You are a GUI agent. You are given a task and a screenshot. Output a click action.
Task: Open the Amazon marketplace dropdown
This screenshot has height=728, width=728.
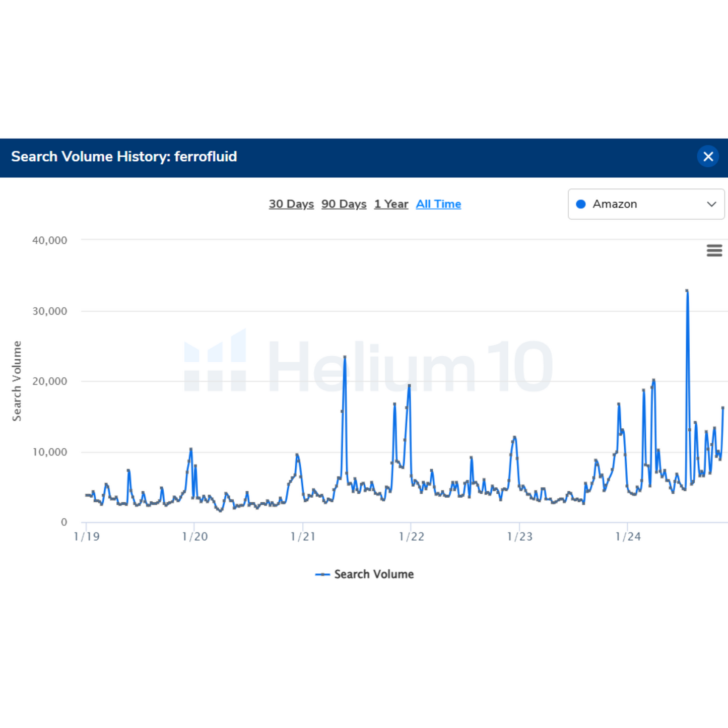click(646, 204)
